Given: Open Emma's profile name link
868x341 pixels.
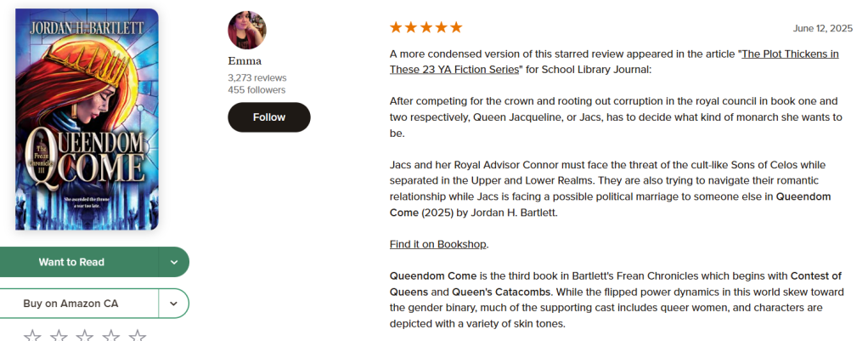Looking at the screenshot, I should [x=245, y=60].
